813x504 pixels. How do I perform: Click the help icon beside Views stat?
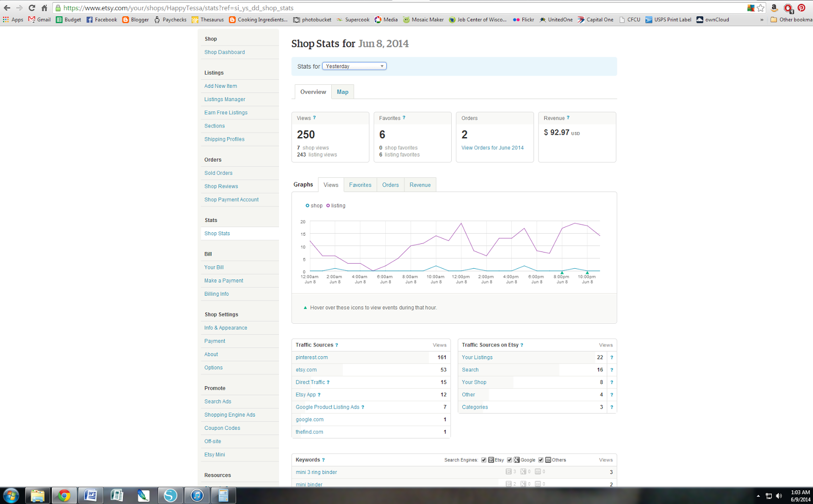315,118
